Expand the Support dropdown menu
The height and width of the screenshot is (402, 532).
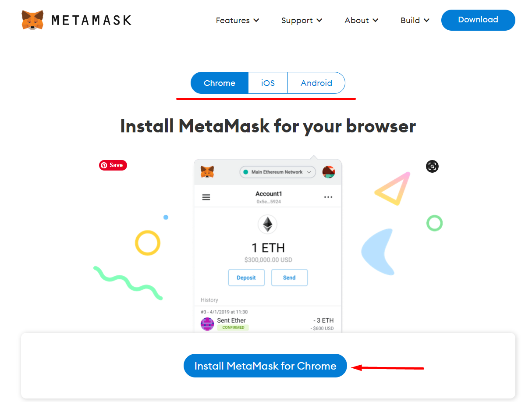point(301,21)
